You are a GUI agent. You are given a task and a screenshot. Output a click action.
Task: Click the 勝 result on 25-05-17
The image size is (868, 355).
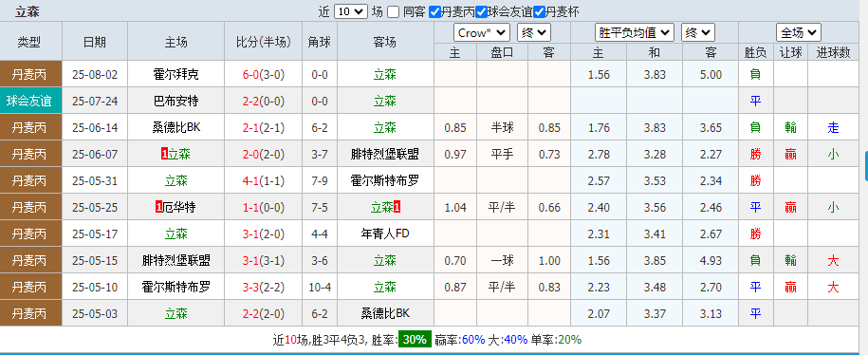tap(756, 234)
